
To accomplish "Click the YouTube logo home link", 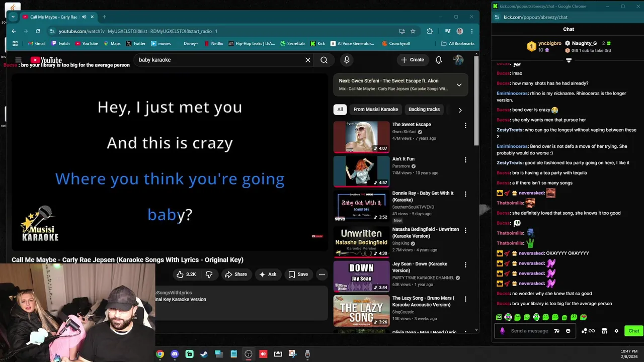I will point(46,60).
